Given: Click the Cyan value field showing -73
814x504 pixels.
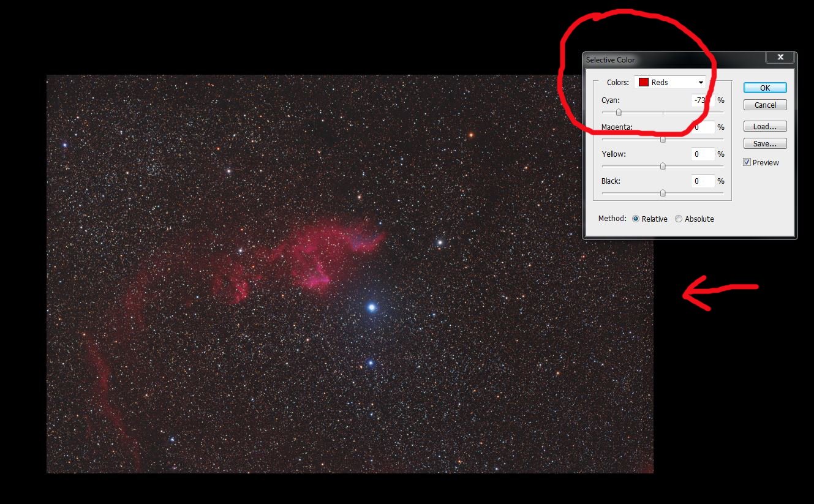Looking at the screenshot, I should [x=702, y=100].
